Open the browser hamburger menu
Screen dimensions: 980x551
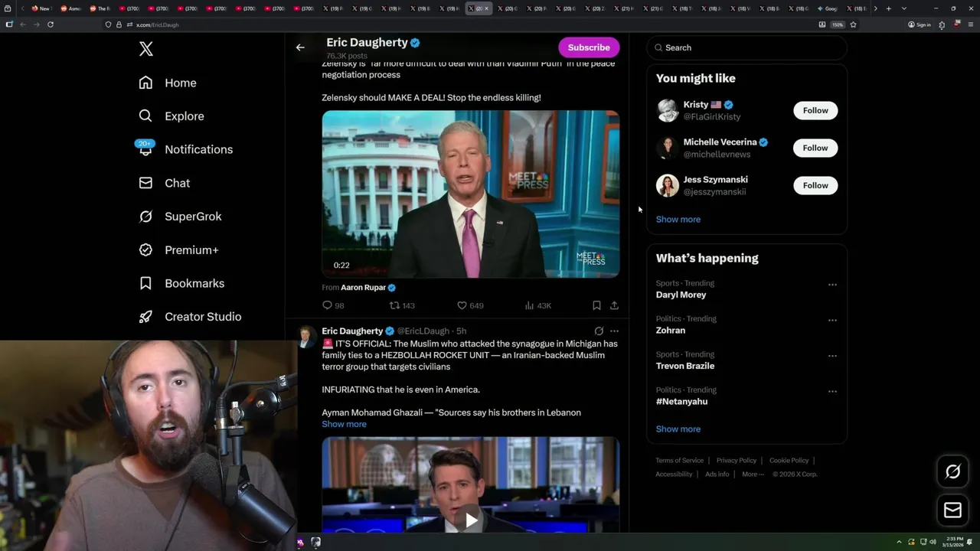tap(969, 24)
